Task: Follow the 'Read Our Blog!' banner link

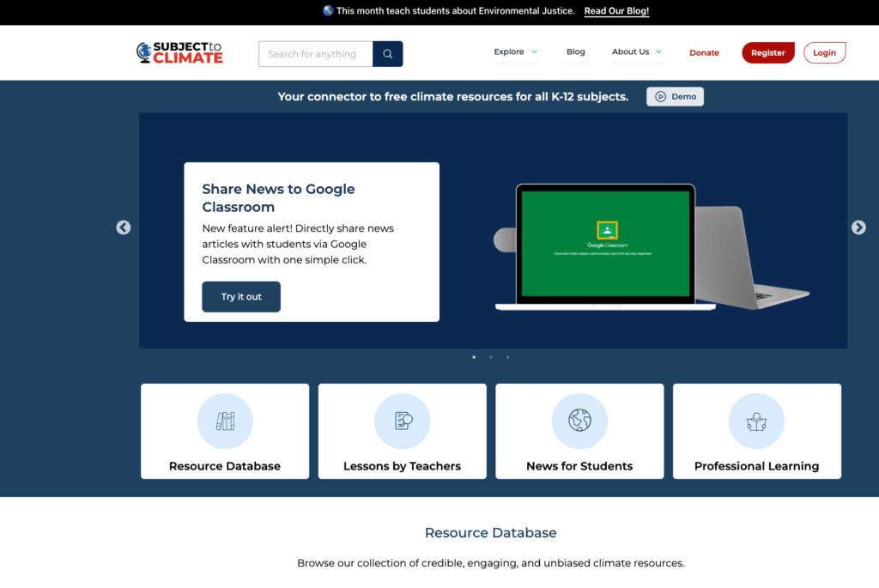Action: (616, 11)
